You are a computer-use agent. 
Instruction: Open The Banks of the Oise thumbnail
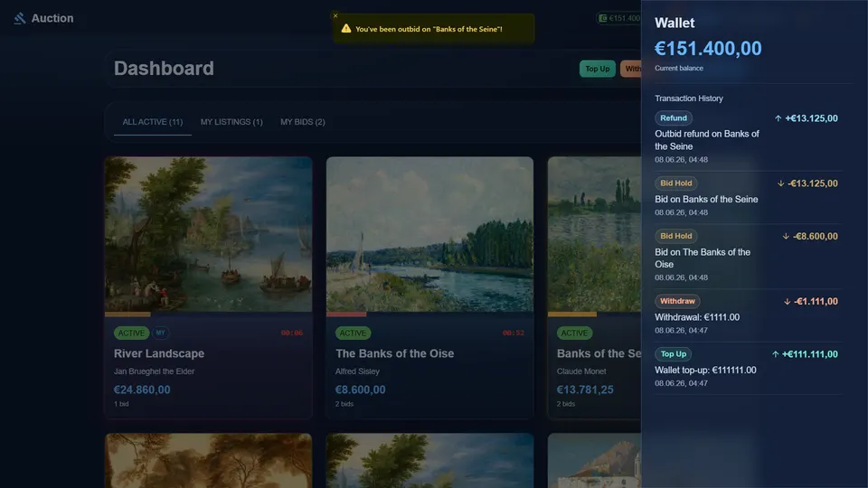point(429,234)
